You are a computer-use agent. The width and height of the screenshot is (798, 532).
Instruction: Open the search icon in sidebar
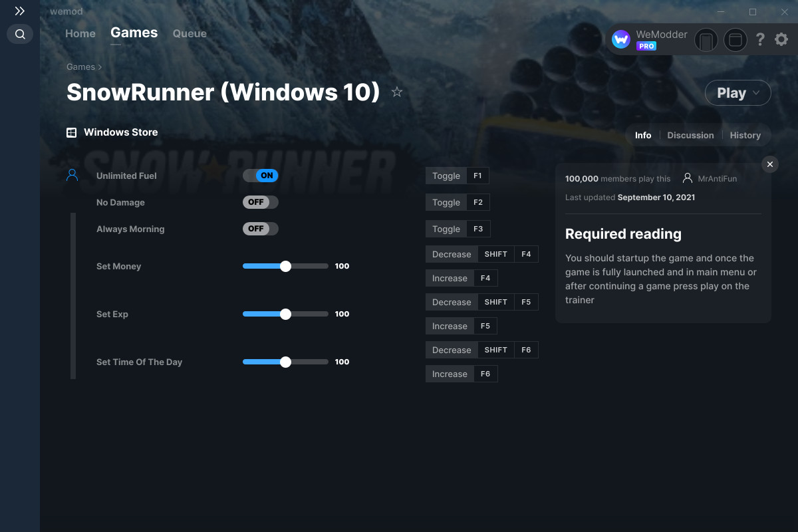tap(20, 34)
